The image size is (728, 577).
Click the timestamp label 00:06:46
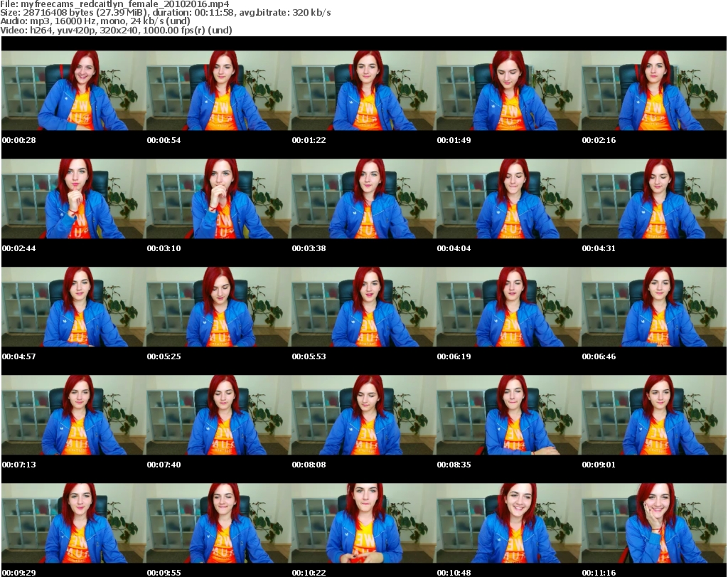pos(599,356)
